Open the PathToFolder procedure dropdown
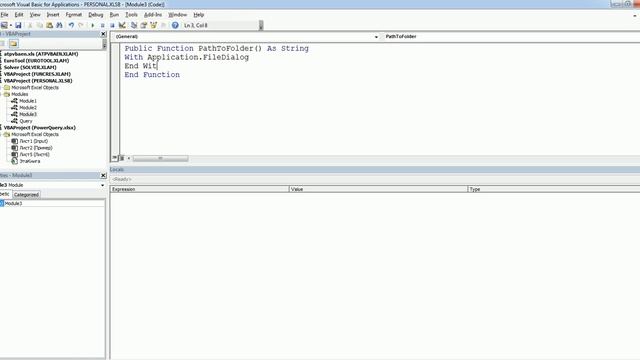 (x=511, y=37)
